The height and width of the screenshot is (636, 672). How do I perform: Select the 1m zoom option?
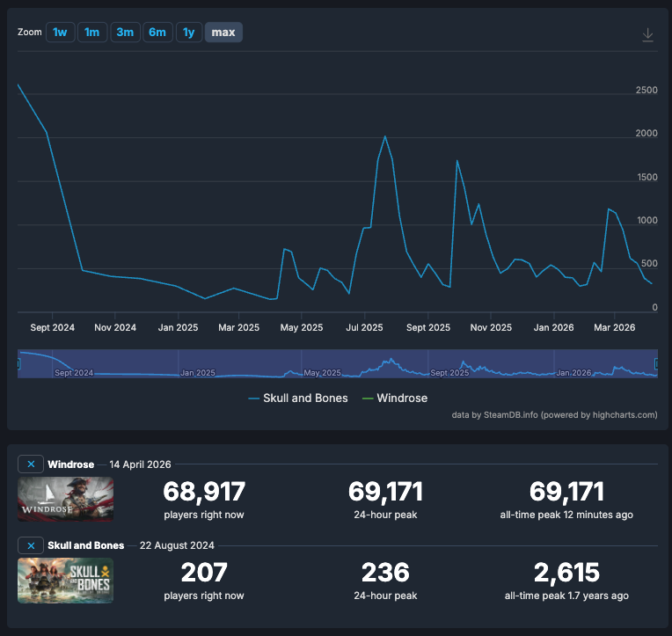click(91, 33)
